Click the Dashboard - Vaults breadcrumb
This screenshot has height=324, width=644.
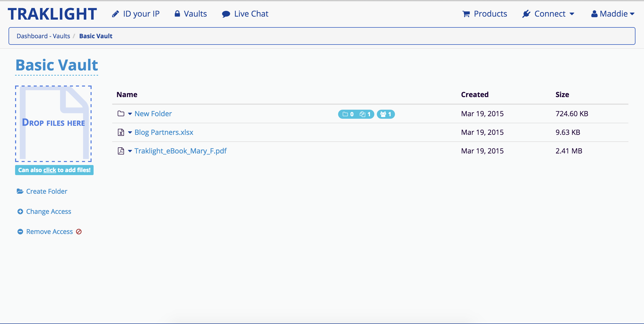pos(43,36)
